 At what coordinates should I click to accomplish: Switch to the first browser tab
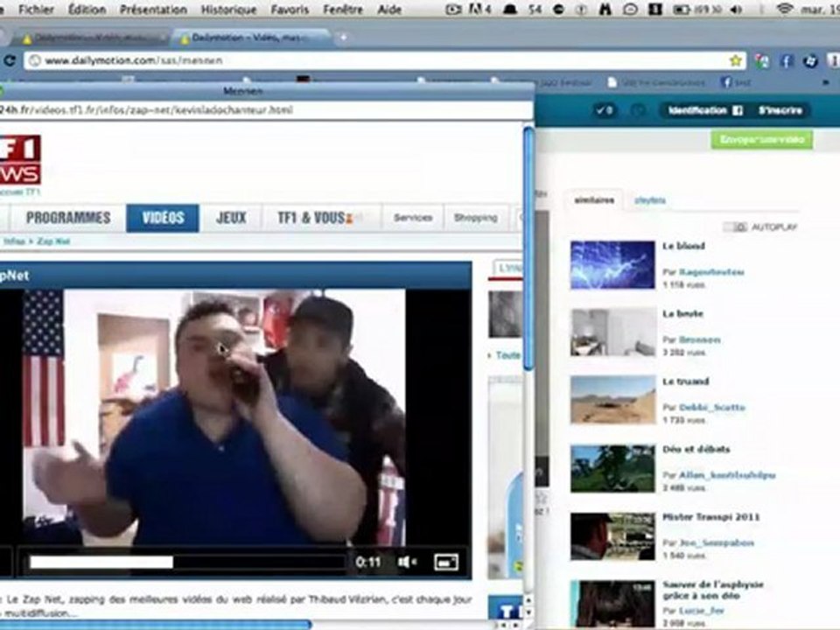[x=91, y=38]
